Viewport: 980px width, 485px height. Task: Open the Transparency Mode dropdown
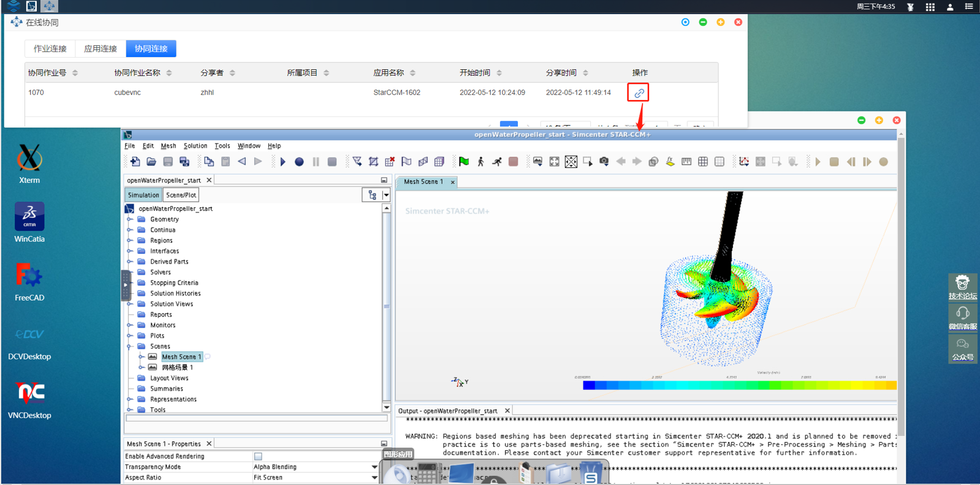click(374, 467)
